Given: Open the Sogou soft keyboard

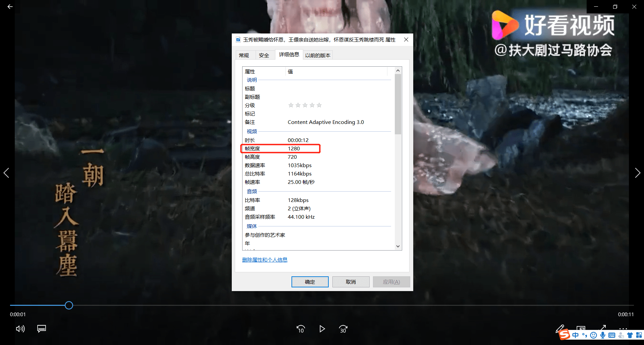Looking at the screenshot, I should pyautogui.click(x=612, y=335).
